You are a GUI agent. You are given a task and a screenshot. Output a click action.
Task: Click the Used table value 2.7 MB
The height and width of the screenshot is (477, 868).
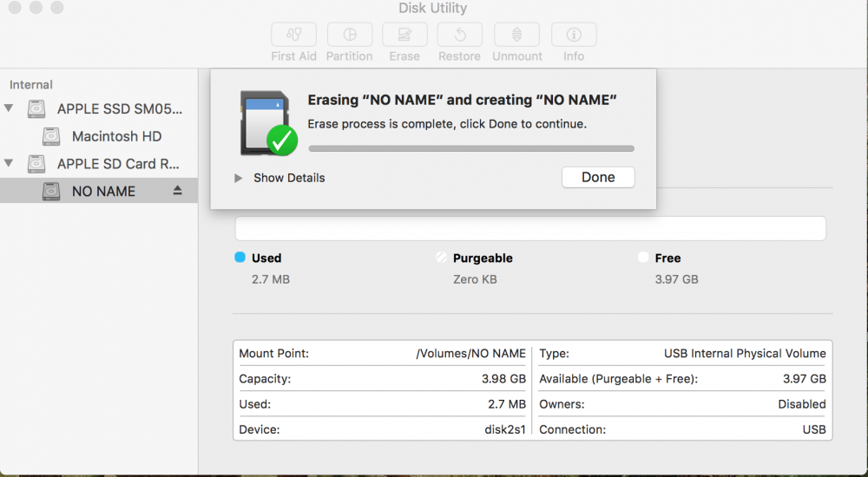[507, 404]
